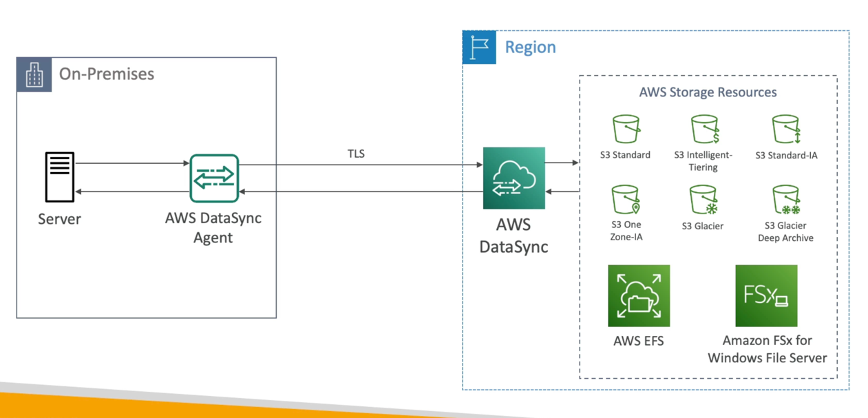Select the On-Premises label text

tap(106, 74)
